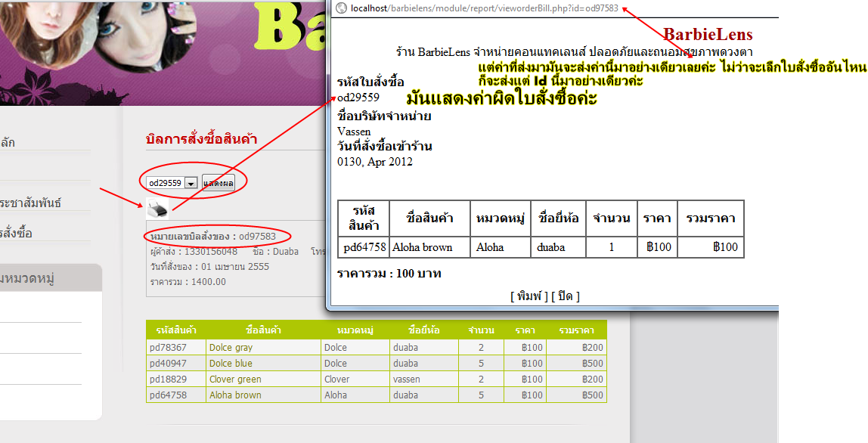Viewport: 868px width, 443px height.
Task: Click the รหัสสินค้า column header in the green table
Action: [176, 330]
